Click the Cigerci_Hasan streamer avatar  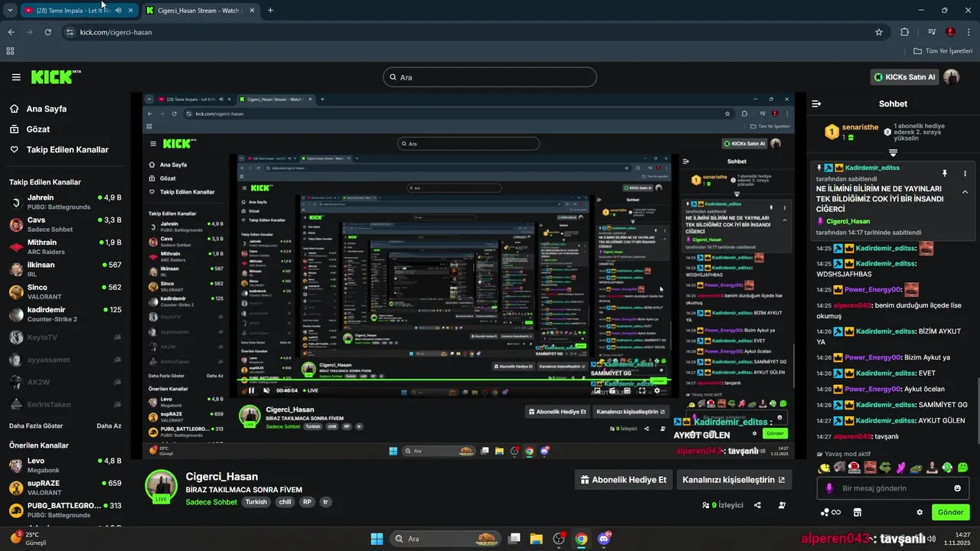click(162, 485)
